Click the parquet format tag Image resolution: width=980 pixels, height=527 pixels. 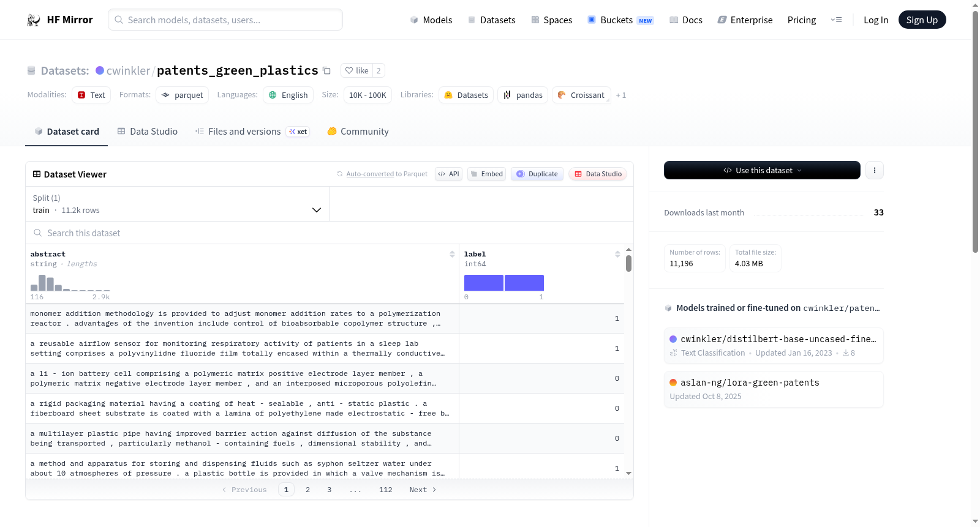click(x=183, y=95)
